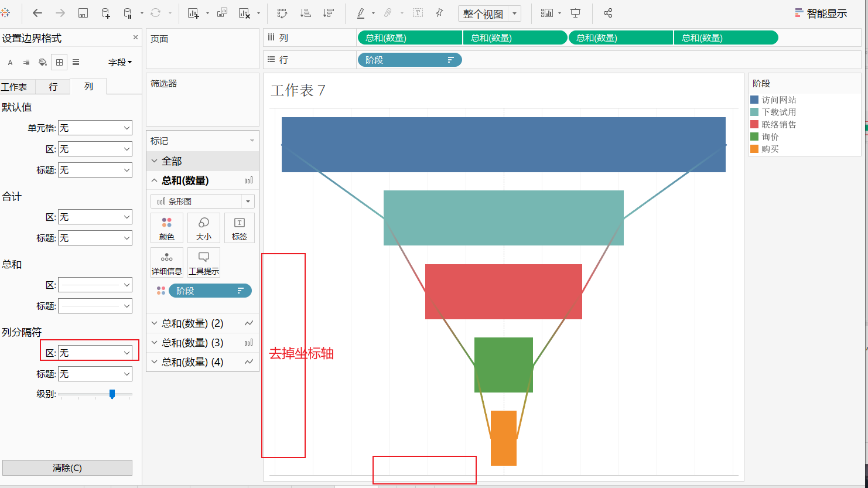This screenshot has width=868, height=488.
Task: Click 阶段 pill on Marks card
Action: click(x=210, y=291)
